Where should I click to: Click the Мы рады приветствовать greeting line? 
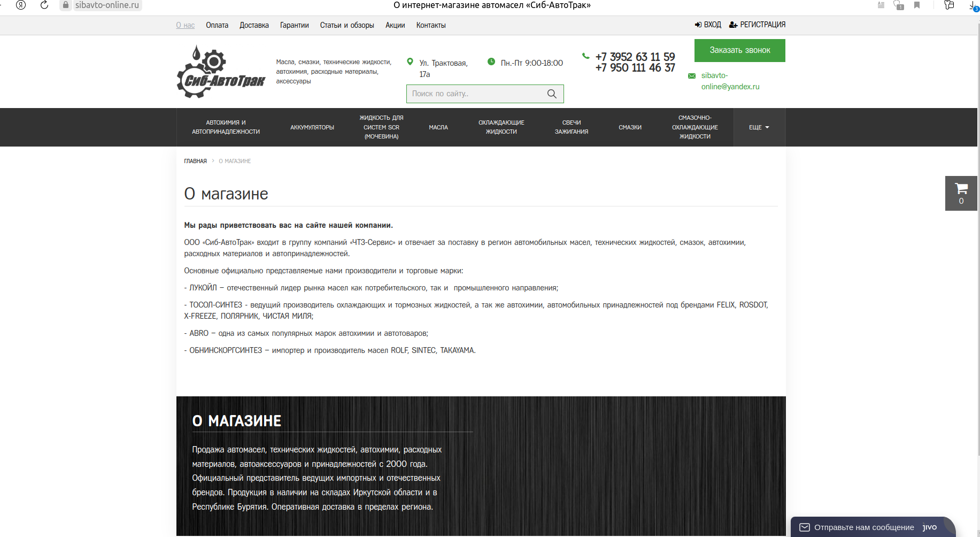click(x=289, y=225)
